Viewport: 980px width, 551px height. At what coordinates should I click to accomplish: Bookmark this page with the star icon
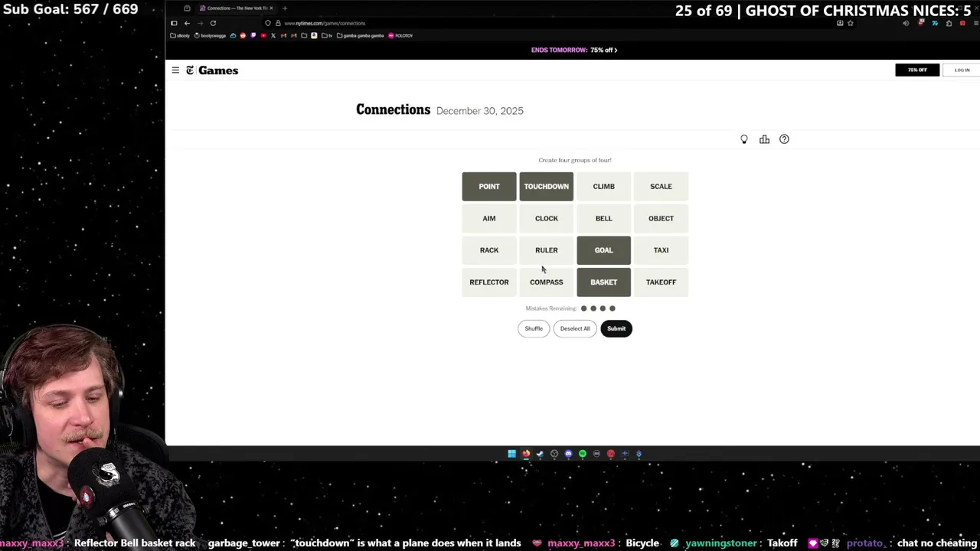pos(851,23)
